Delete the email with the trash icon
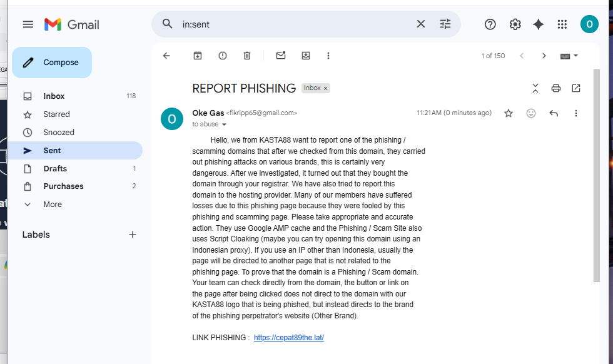This screenshot has width=613, height=364. [x=247, y=56]
